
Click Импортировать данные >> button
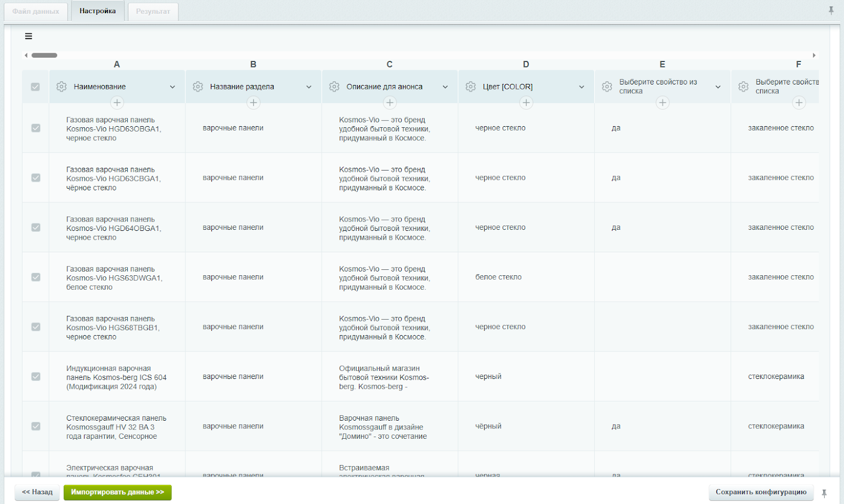pos(117,492)
